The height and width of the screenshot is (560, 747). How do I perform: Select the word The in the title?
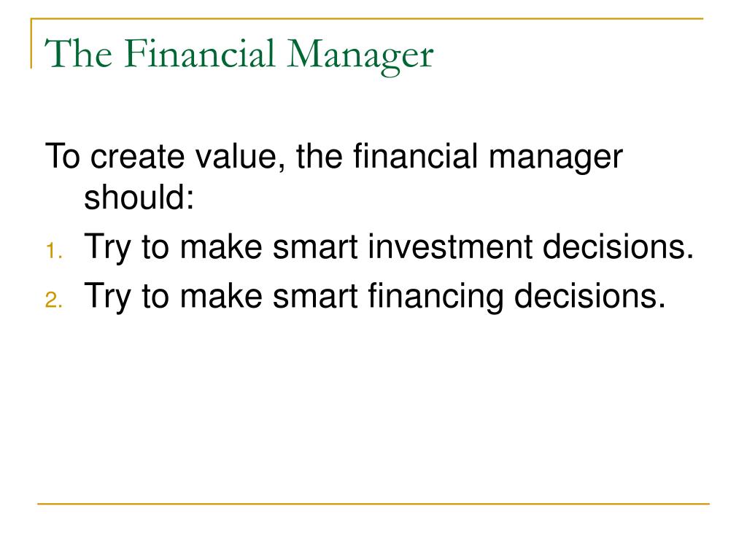[x=79, y=53]
